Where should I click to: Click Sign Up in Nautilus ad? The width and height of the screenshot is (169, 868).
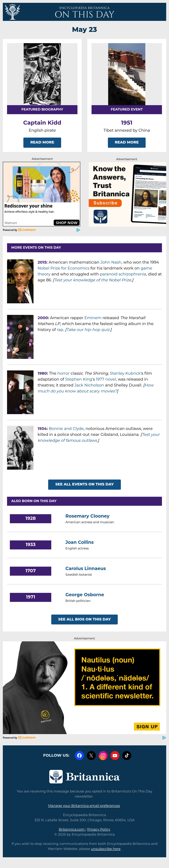(147, 726)
